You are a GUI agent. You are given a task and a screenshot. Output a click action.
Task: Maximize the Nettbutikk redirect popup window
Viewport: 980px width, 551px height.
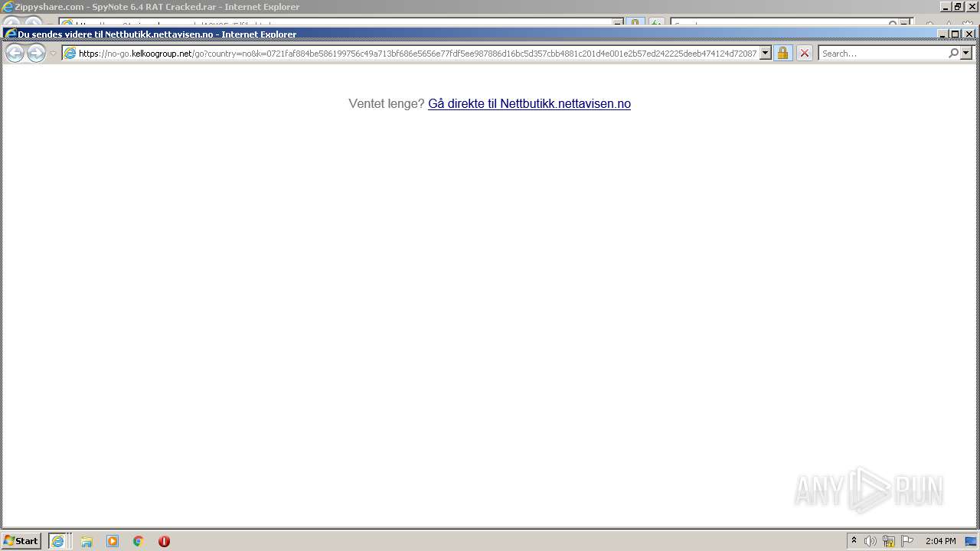click(955, 34)
